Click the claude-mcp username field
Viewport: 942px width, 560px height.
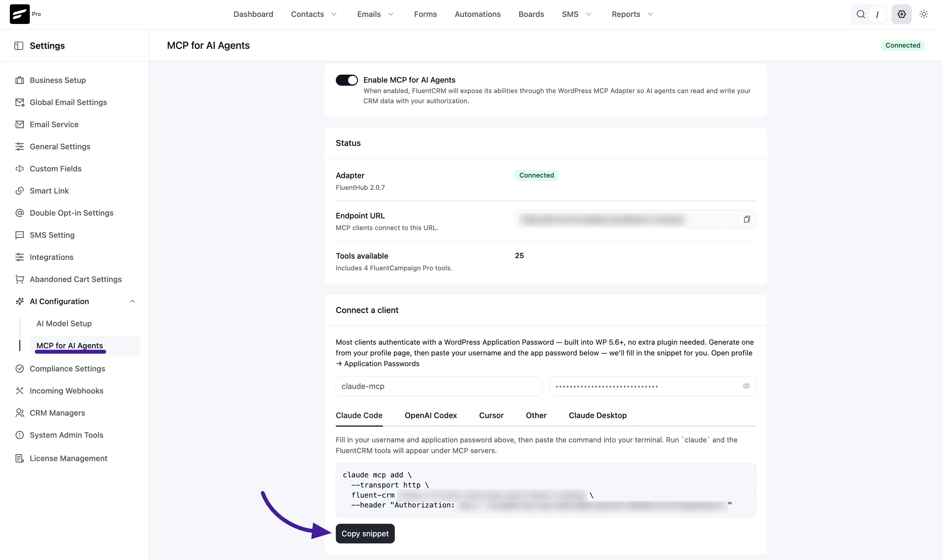click(x=439, y=386)
